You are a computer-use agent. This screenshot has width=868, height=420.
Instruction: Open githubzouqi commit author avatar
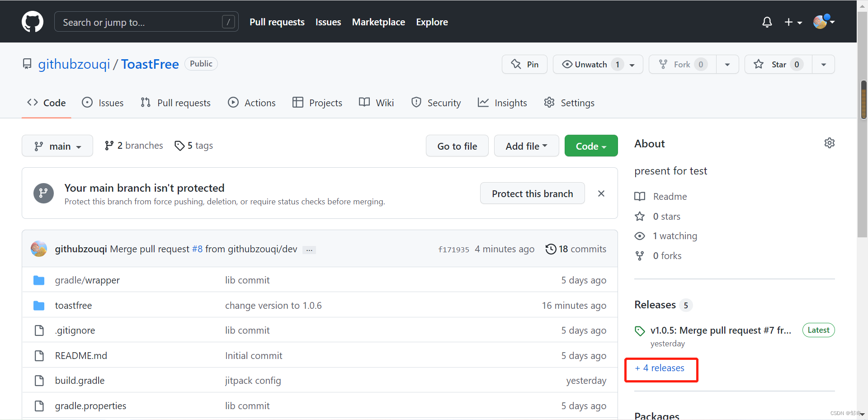(x=39, y=249)
